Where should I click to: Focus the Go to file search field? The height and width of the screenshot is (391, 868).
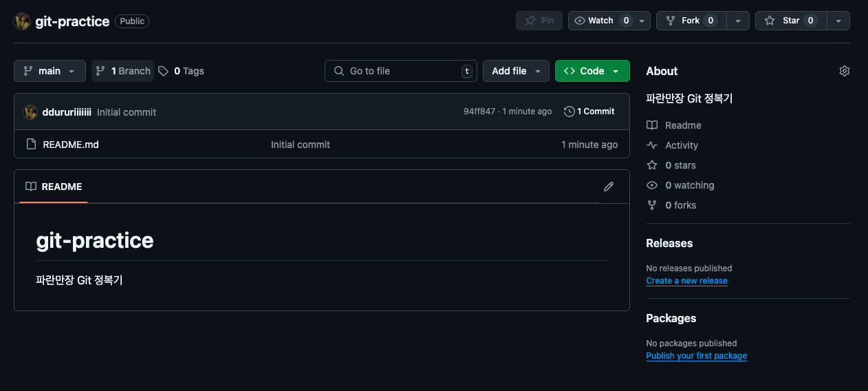401,71
